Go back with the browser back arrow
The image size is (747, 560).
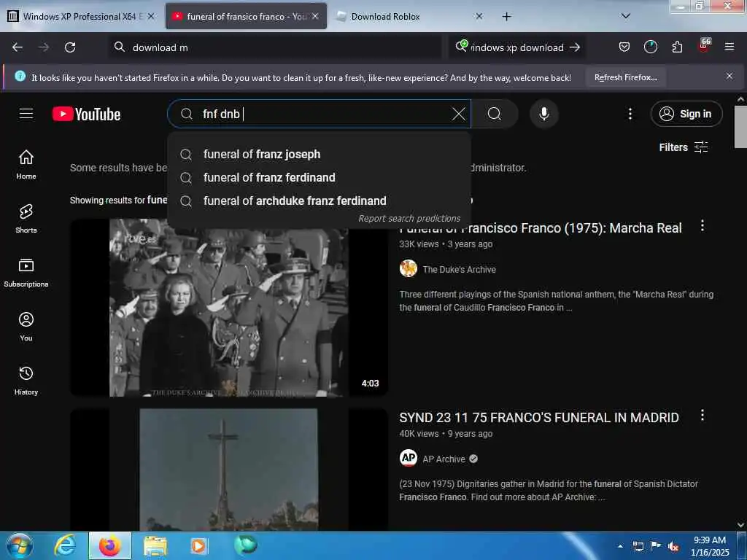(18, 47)
